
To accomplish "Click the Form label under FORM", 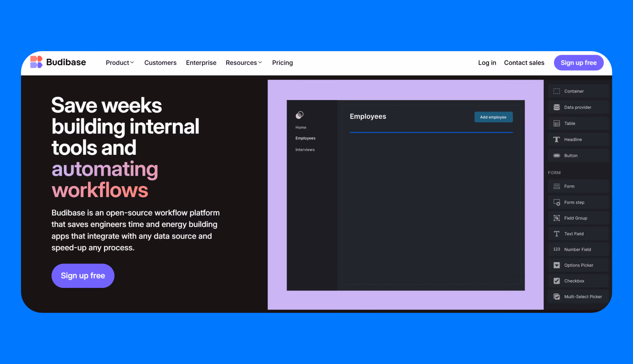I will (x=569, y=186).
